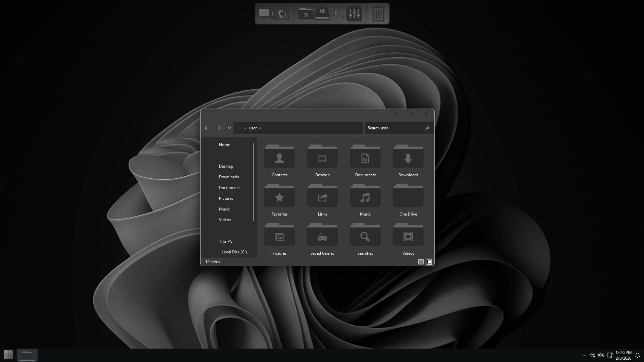Switch to large icons view
The height and width of the screenshot is (362, 644).
click(429, 262)
